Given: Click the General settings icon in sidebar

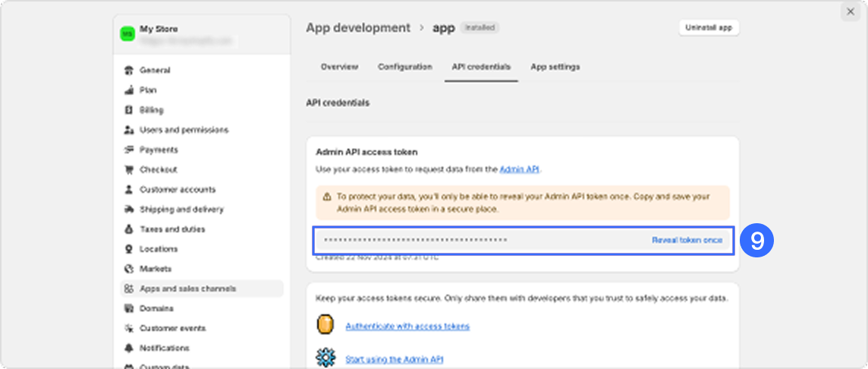Looking at the screenshot, I should click(129, 71).
